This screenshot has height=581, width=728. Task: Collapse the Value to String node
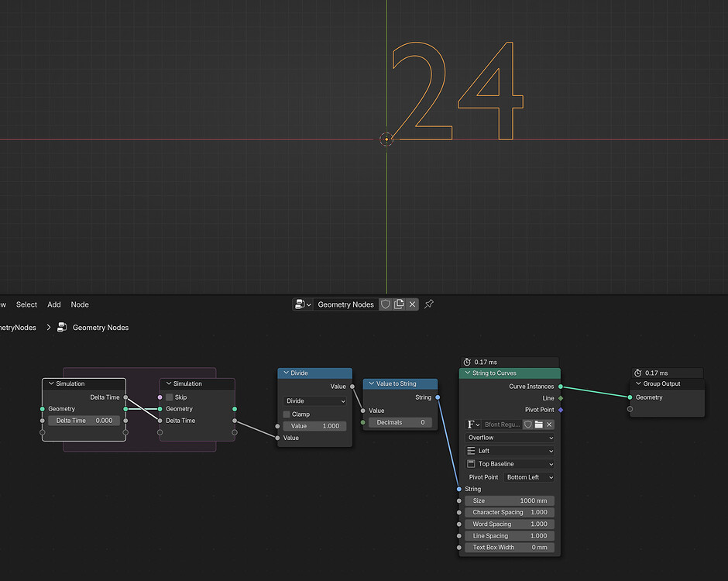pos(372,383)
